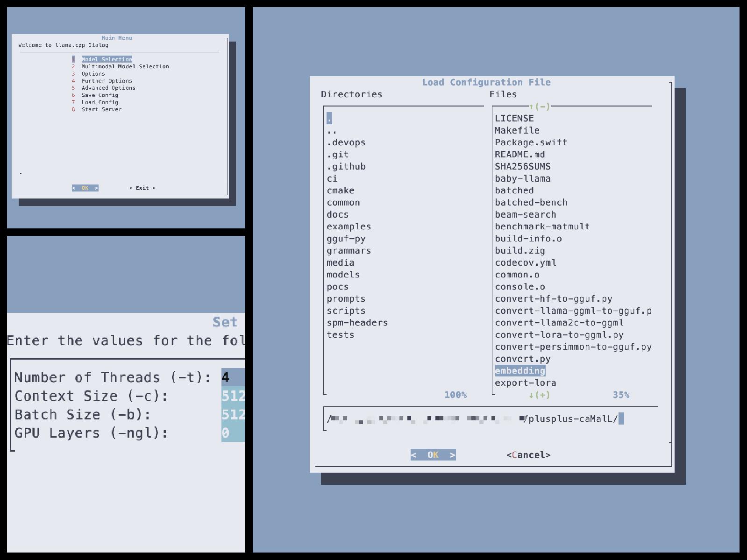Select convert-llama2c-to-ggml file
The width and height of the screenshot is (747, 560).
point(559,323)
